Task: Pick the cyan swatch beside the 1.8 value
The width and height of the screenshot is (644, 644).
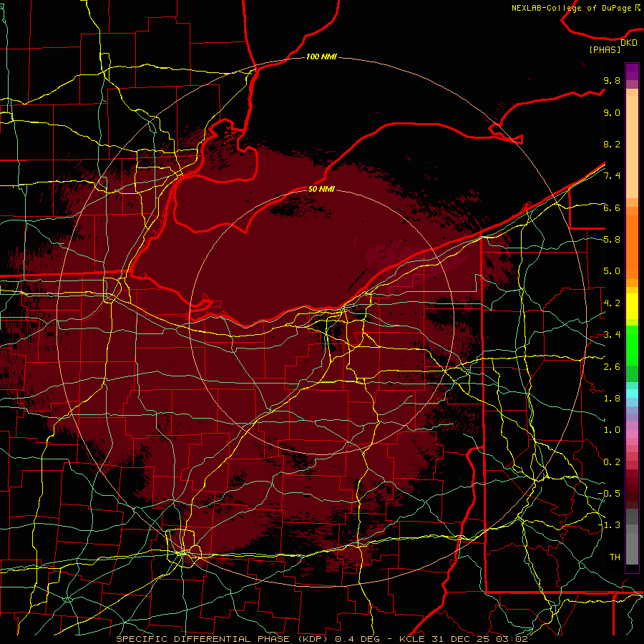Action: (x=632, y=394)
